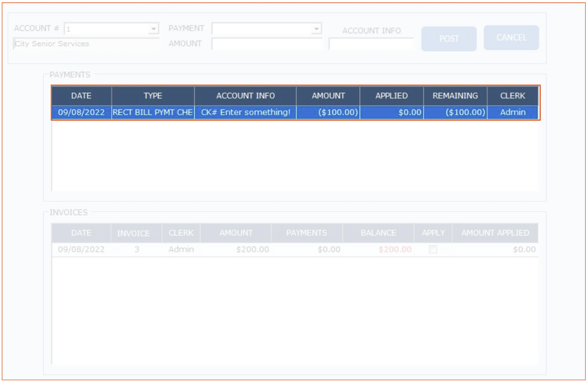Click the CLERK column header in Payments
This screenshot has width=588, height=382.
click(x=512, y=96)
